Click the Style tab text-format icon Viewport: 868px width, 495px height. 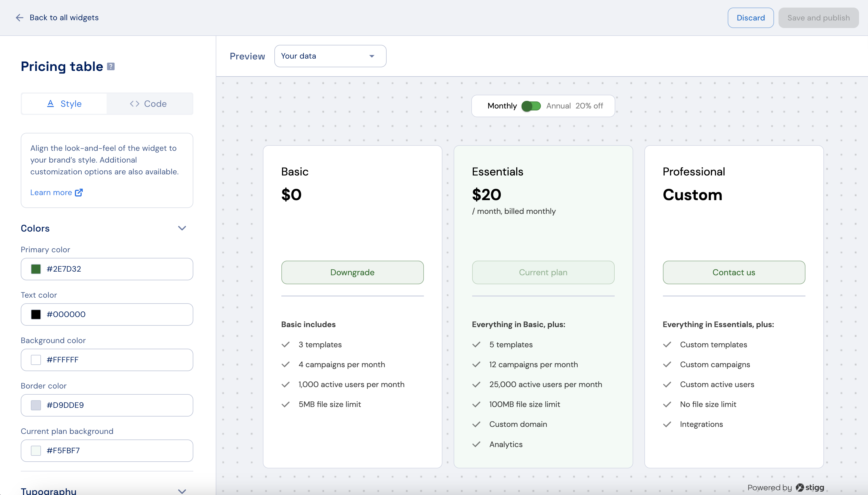tap(50, 104)
